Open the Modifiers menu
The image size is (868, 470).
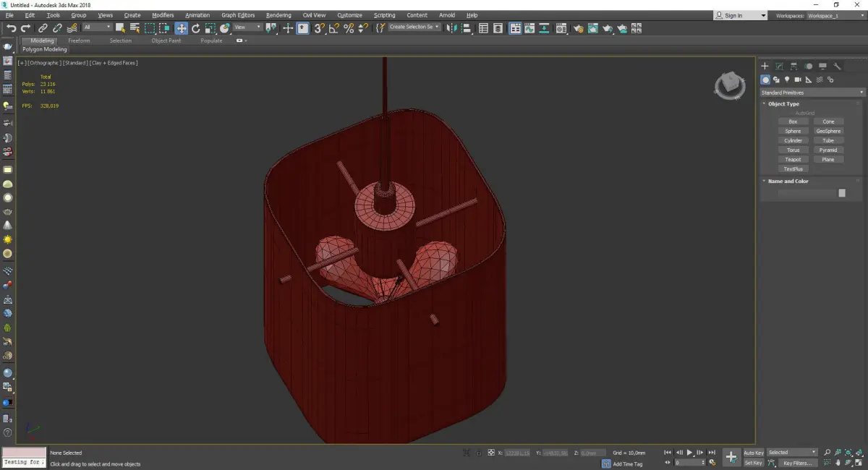(163, 15)
